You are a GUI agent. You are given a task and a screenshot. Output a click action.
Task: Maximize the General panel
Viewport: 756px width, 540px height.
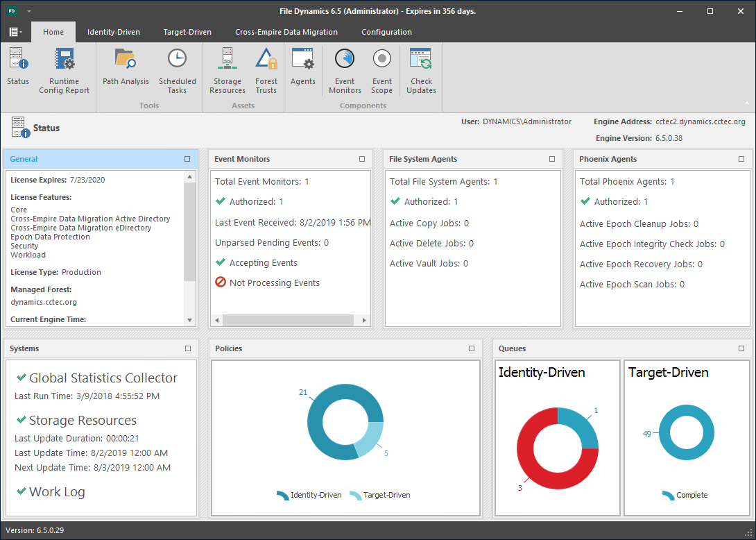(x=187, y=159)
